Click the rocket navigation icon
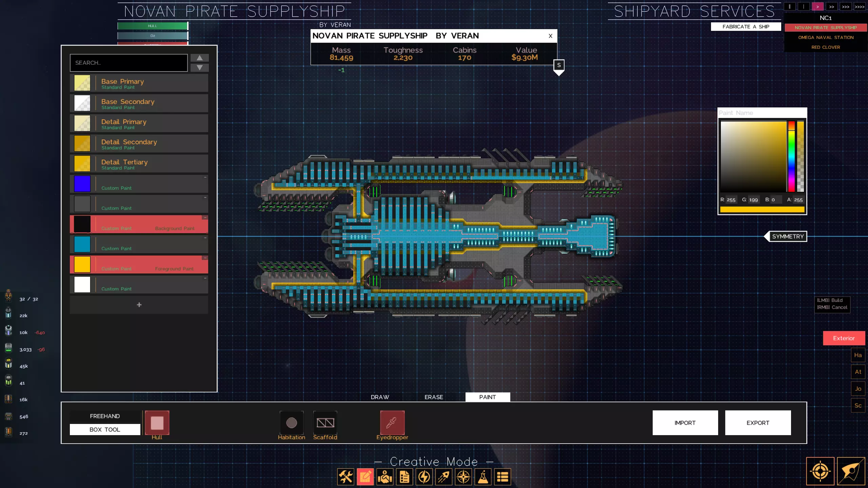 444,477
